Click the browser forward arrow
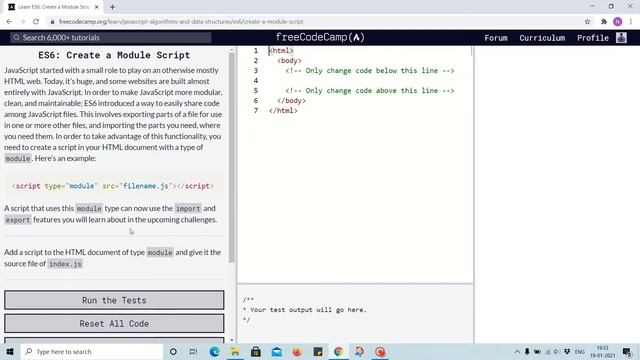The image size is (640, 360). point(22,22)
